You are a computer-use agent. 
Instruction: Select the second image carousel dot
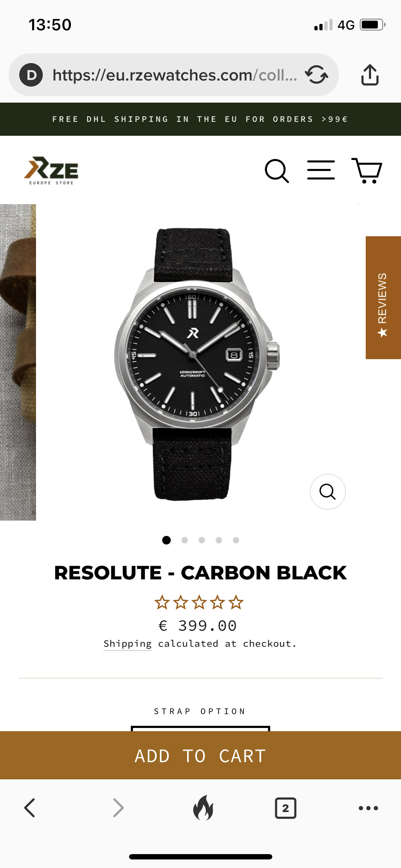point(185,540)
